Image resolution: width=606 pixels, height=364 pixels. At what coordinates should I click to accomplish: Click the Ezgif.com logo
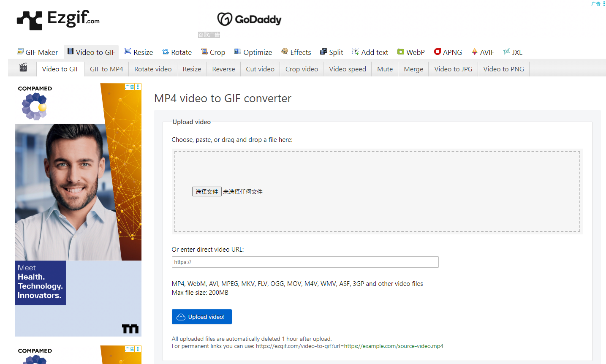[58, 19]
